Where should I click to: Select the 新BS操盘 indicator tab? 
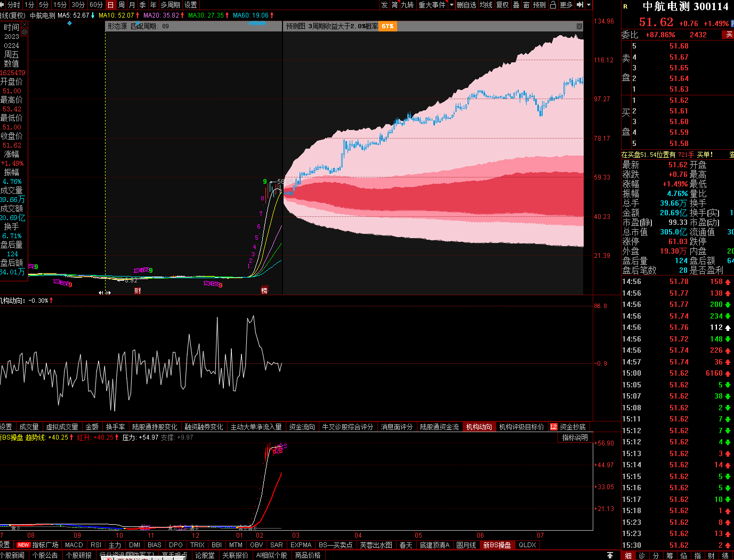pos(497,545)
